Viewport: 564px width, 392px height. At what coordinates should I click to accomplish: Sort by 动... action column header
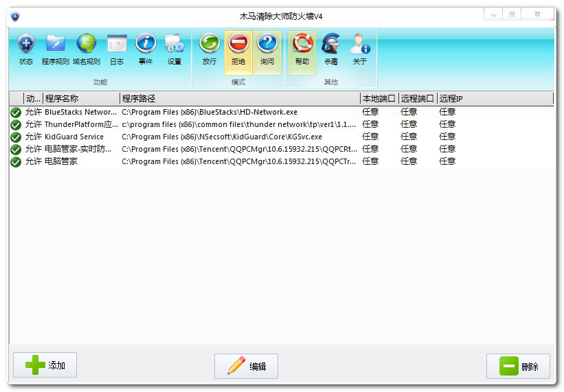tap(33, 98)
